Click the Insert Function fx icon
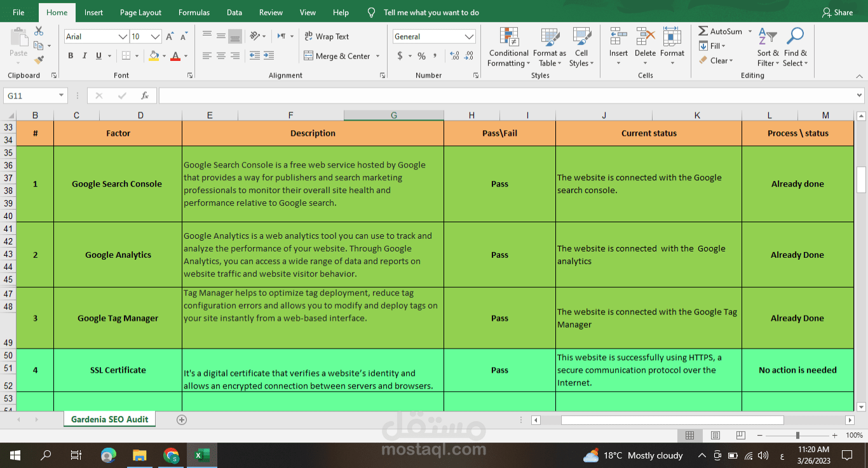The height and width of the screenshot is (468, 868). (x=145, y=95)
